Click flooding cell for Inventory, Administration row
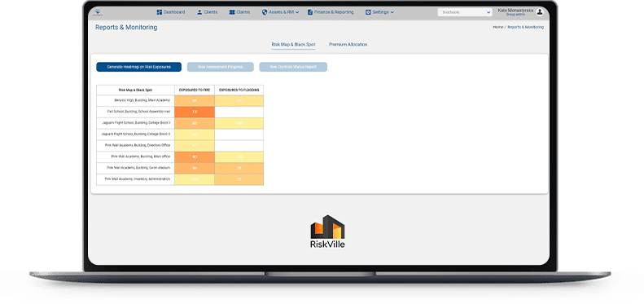 point(239,179)
